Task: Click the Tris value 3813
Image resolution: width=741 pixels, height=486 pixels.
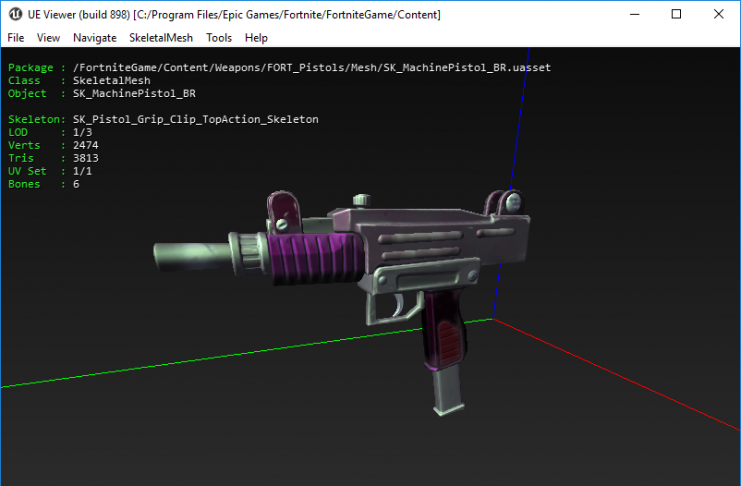Action: click(86, 158)
